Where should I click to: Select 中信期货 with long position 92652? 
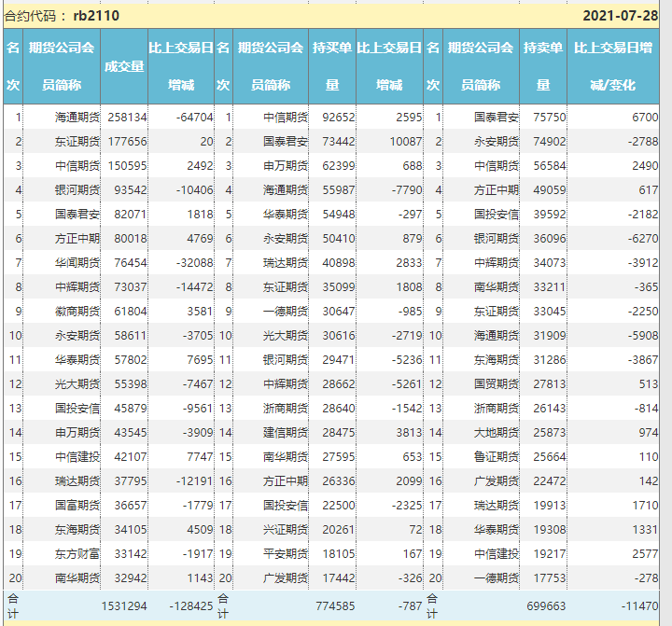286,117
